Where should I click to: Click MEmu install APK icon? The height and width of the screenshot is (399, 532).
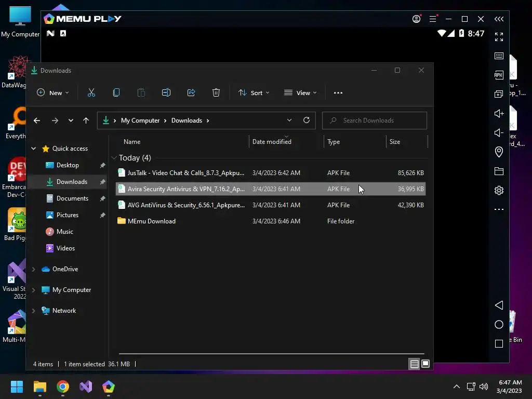pyautogui.click(x=499, y=75)
